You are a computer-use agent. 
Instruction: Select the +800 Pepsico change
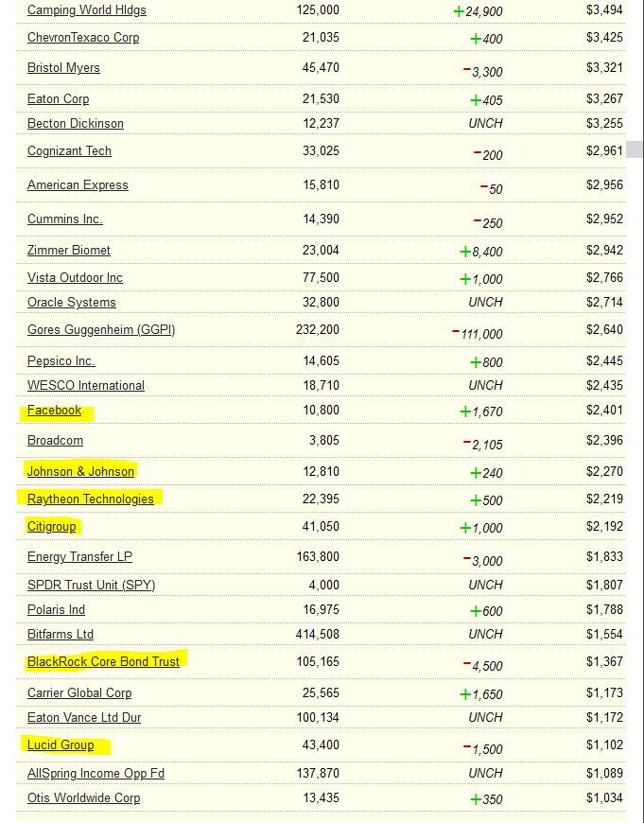pyautogui.click(x=486, y=362)
